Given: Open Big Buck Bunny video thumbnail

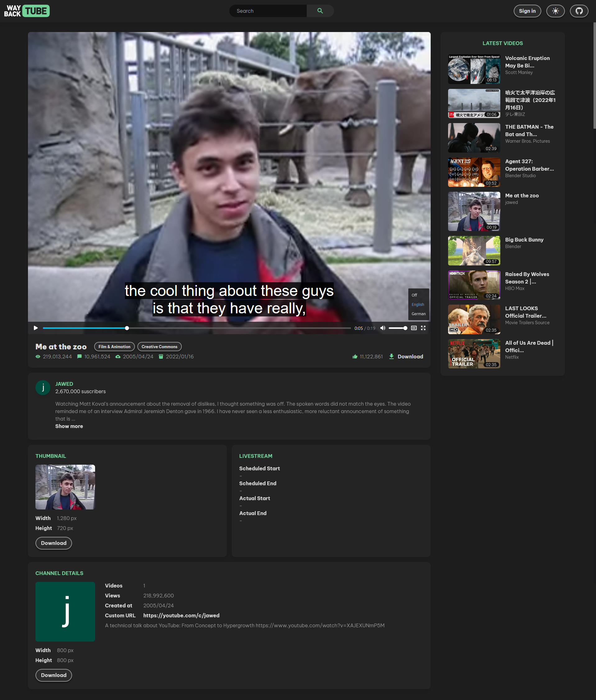Looking at the screenshot, I should click(x=474, y=251).
